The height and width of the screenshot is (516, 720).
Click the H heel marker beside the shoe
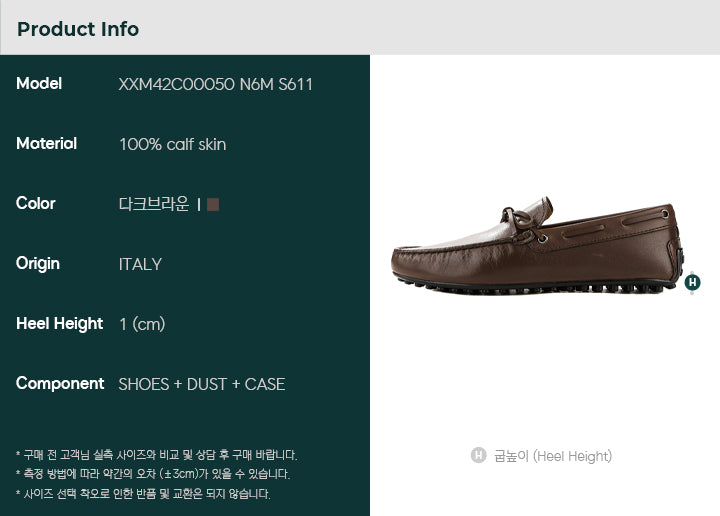click(692, 282)
